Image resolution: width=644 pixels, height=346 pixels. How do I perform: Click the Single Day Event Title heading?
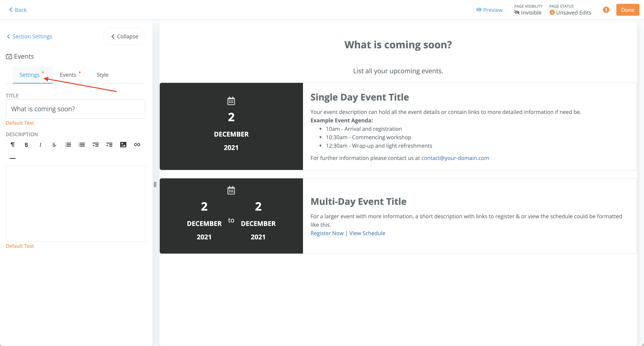pos(359,97)
